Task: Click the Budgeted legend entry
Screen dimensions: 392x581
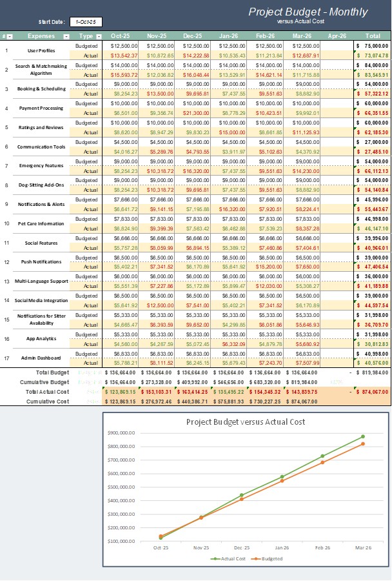Action: [269, 557]
